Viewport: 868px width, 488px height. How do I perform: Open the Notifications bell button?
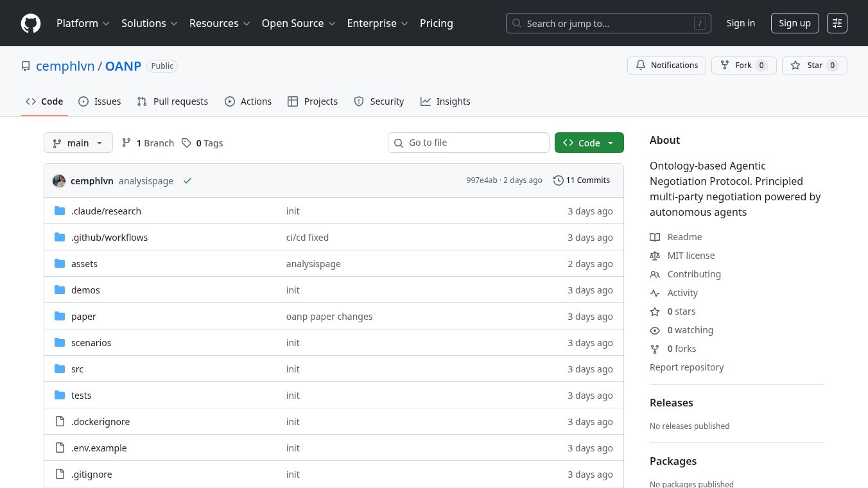pyautogui.click(x=666, y=65)
